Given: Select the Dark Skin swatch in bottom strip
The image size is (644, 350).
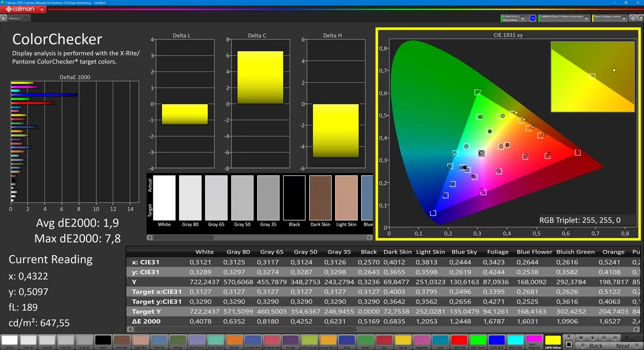Looking at the screenshot, I should tap(121, 341).
